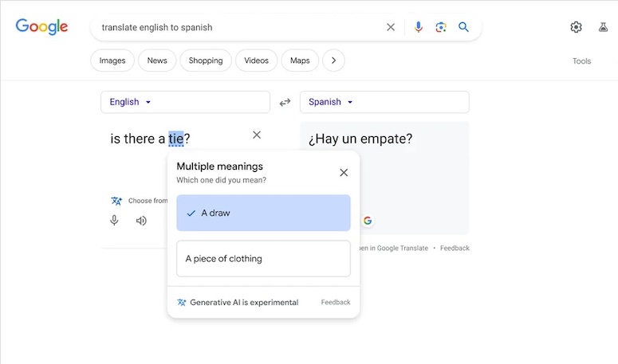Clear the source text 'is there a tie?'
618x364 pixels.
257,135
